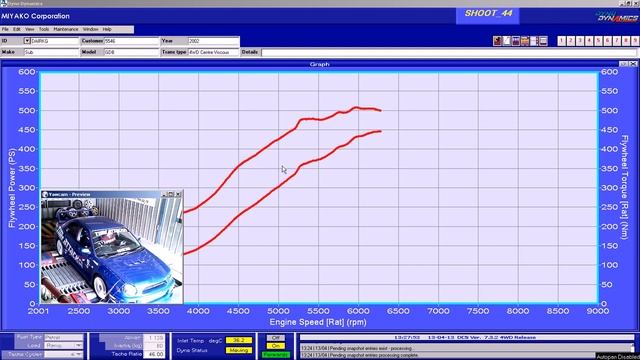Click the Inlet Temp yellow value
This screenshot has height=360, width=640.
coord(238,340)
